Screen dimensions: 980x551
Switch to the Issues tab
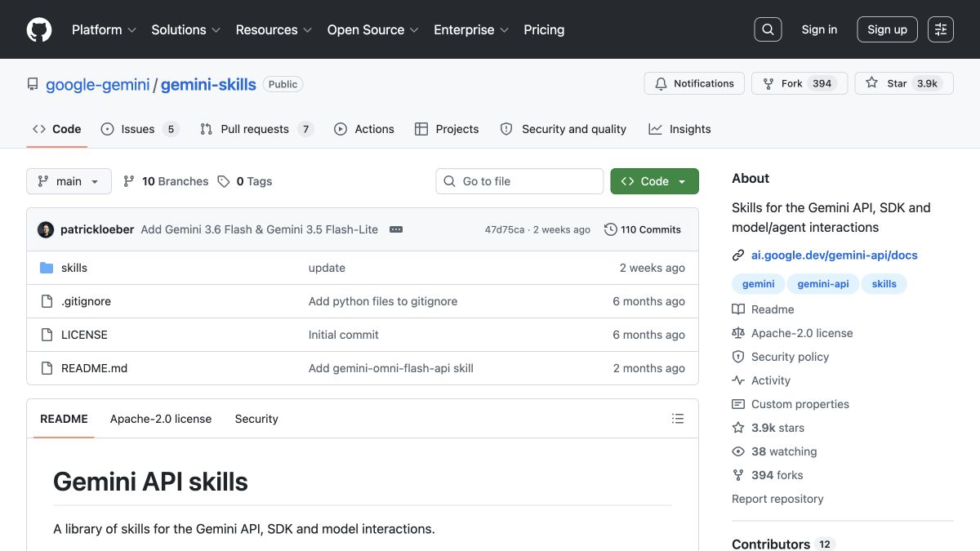[x=140, y=129]
